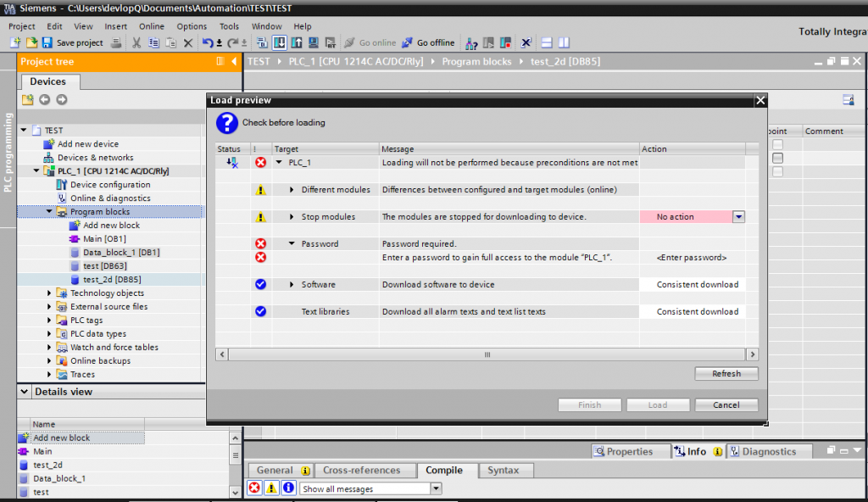Expand the Technology objects folder
The image size is (868, 502).
(49, 293)
